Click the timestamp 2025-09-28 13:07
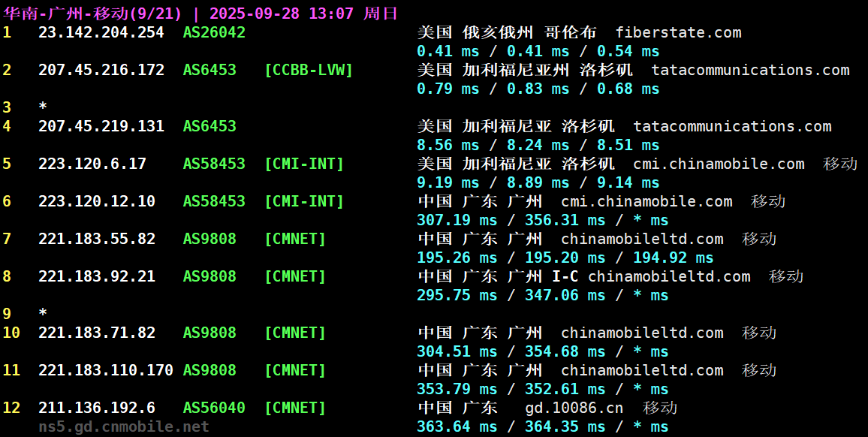Image resolution: width=868 pixels, height=437 pixels. (282, 14)
